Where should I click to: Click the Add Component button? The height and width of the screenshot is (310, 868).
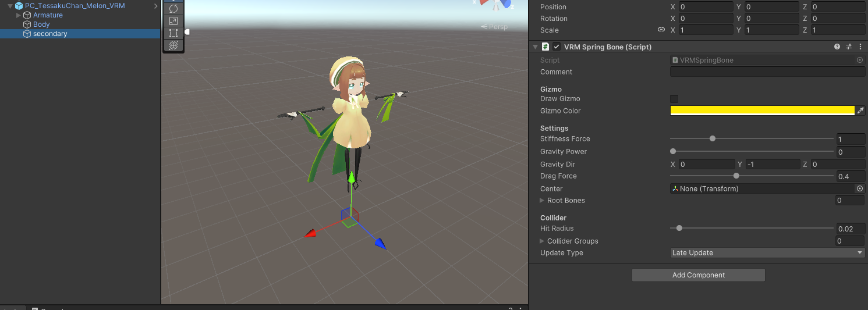698,275
